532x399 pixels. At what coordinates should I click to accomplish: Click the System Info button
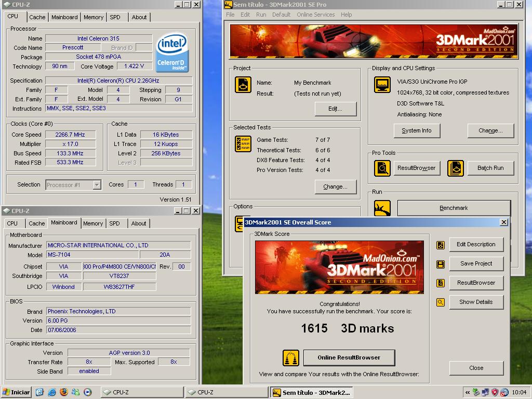(417, 130)
